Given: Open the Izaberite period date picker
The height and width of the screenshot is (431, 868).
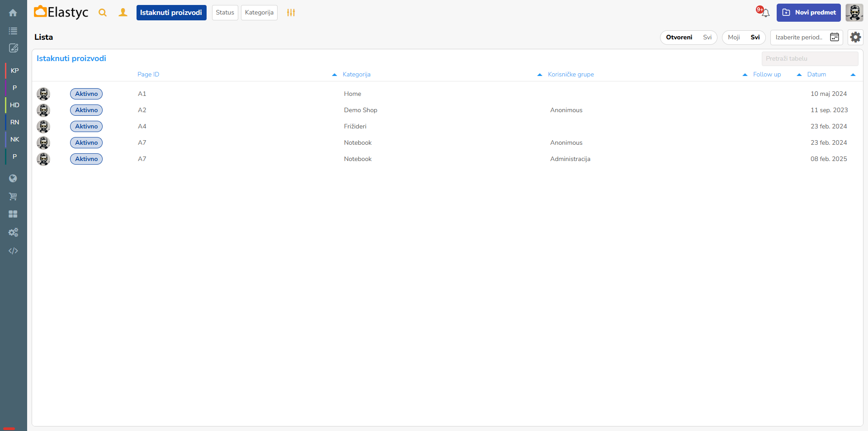Looking at the screenshot, I should pos(806,37).
